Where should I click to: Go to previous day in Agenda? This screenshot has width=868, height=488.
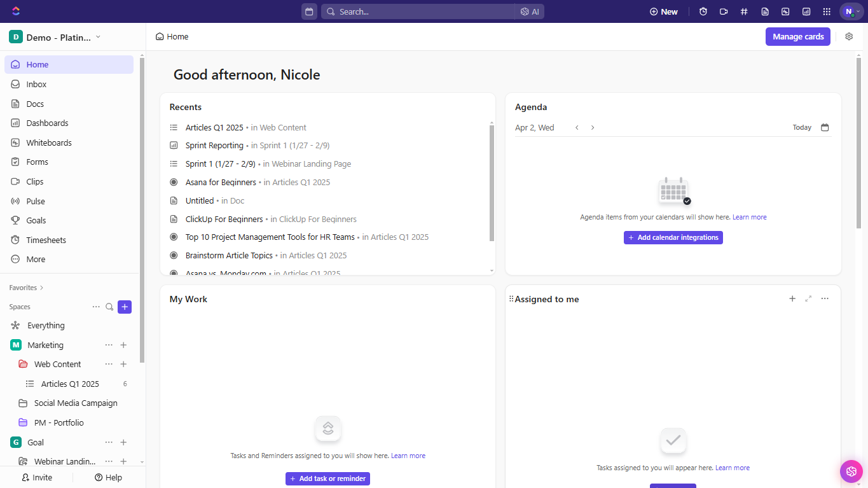[x=577, y=127]
